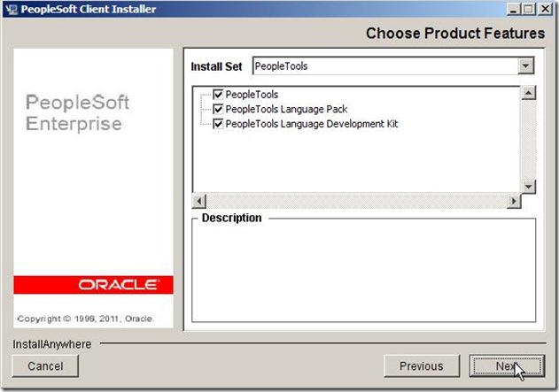Click the horizontal scrollbar's right arrow
This screenshot has height=392, width=559.
513,202
